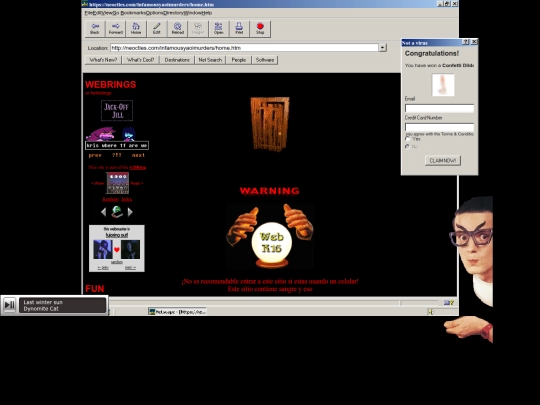
Task: Click the orange 'prev' webring link
Action: 95,155
